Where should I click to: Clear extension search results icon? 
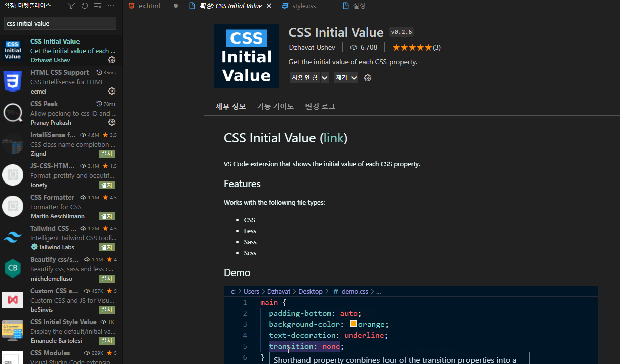click(x=98, y=6)
